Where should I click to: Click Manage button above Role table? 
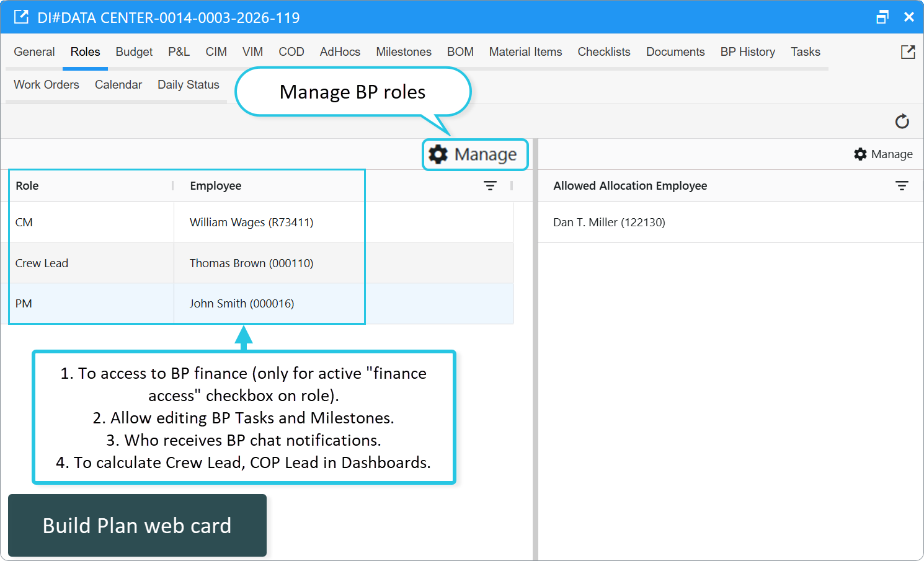[x=474, y=154]
